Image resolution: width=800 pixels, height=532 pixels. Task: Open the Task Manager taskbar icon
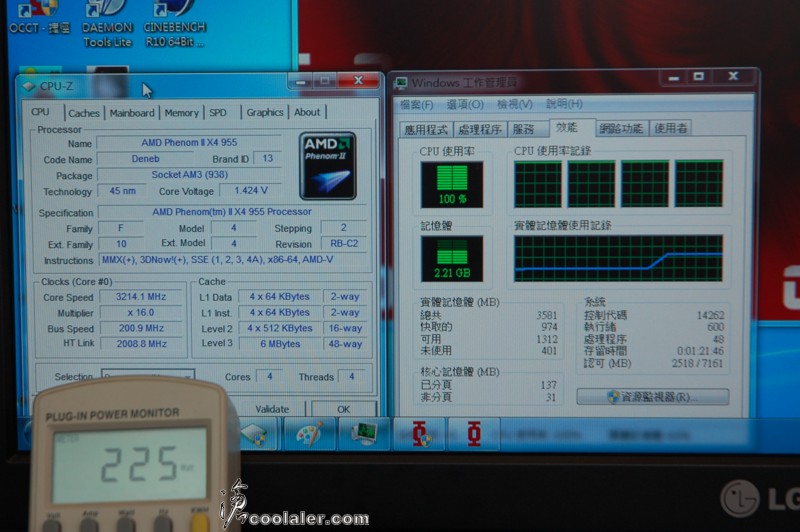(364, 434)
